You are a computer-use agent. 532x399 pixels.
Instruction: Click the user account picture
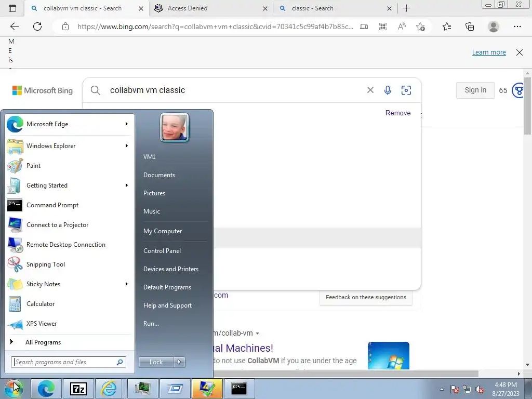coord(175,128)
